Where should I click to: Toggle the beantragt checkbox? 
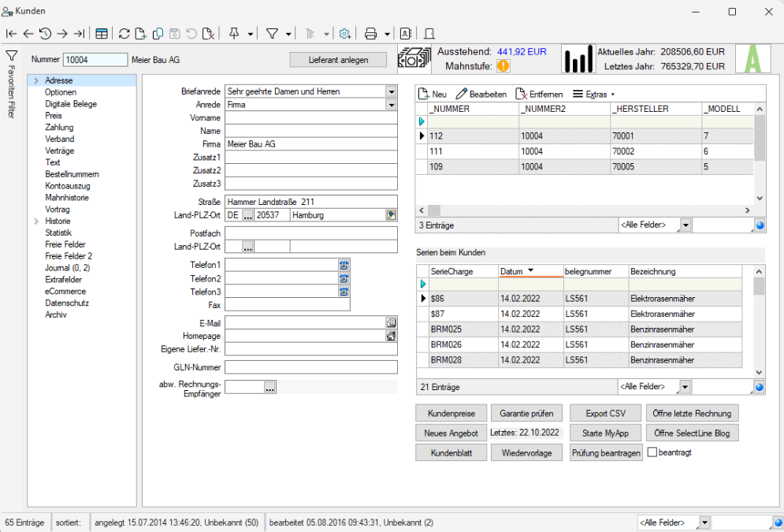[x=652, y=451]
